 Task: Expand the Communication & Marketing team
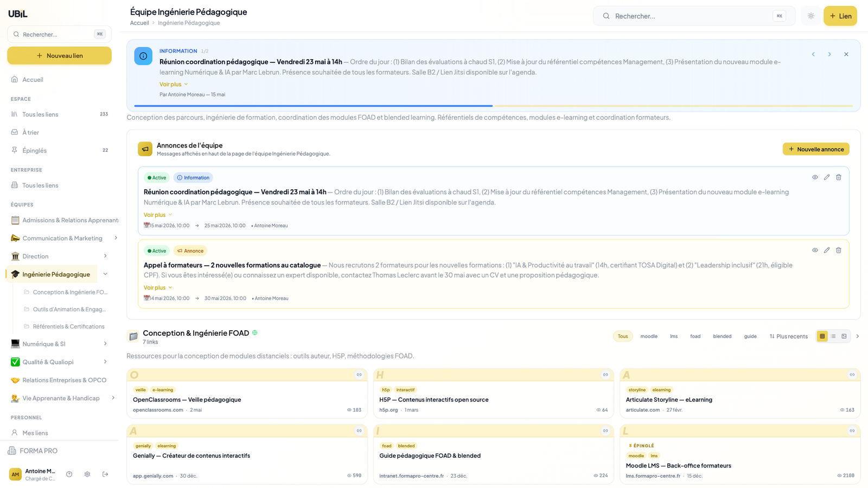pos(116,238)
